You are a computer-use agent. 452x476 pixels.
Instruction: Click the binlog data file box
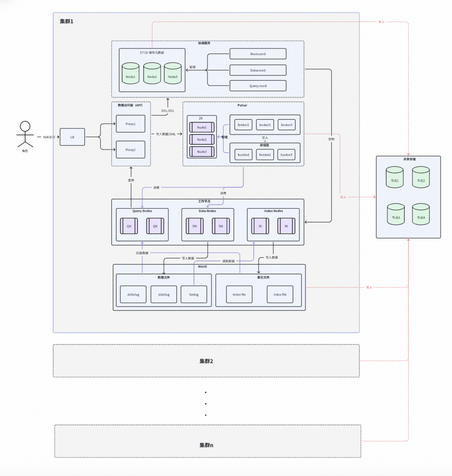coord(194,294)
